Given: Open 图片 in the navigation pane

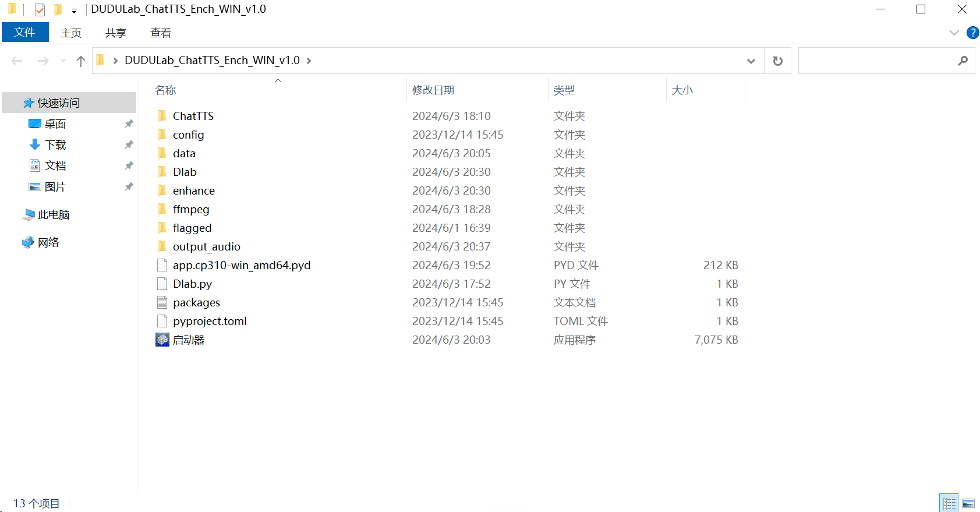Looking at the screenshot, I should (x=55, y=186).
